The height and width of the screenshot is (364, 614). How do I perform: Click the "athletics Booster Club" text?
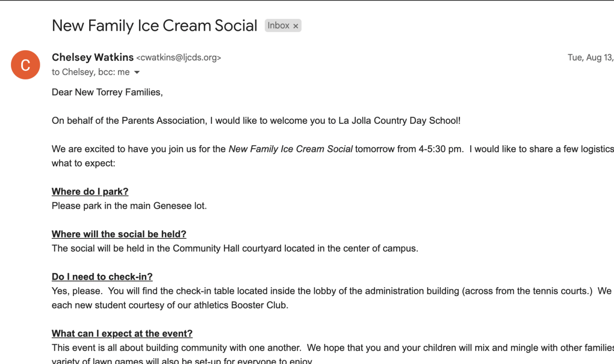pyautogui.click(x=234, y=305)
